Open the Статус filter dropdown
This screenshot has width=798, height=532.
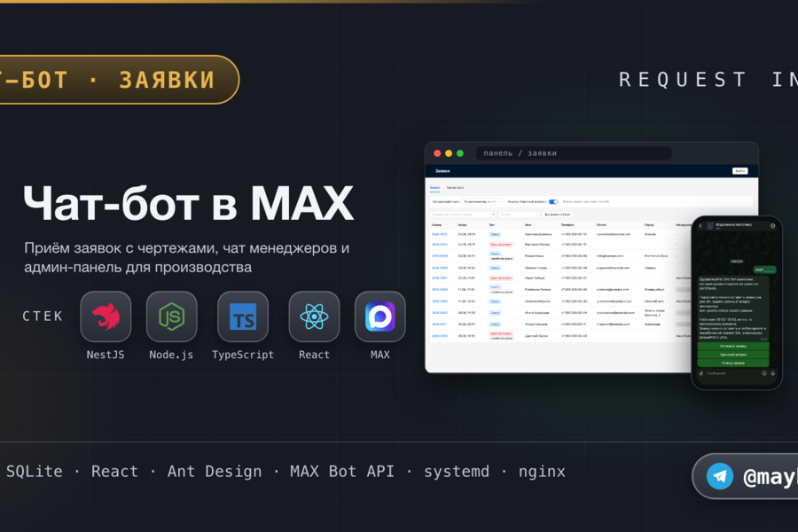click(x=519, y=215)
